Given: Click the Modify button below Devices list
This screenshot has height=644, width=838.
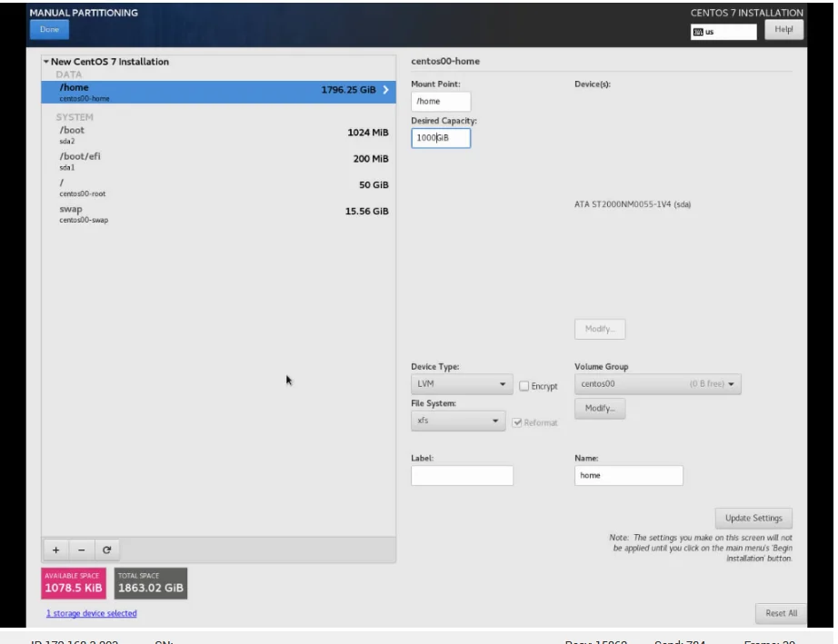Looking at the screenshot, I should [600, 329].
